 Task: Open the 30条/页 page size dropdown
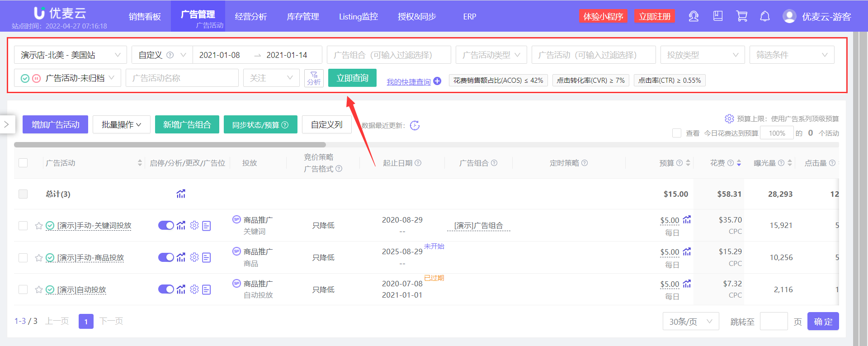[691, 322]
